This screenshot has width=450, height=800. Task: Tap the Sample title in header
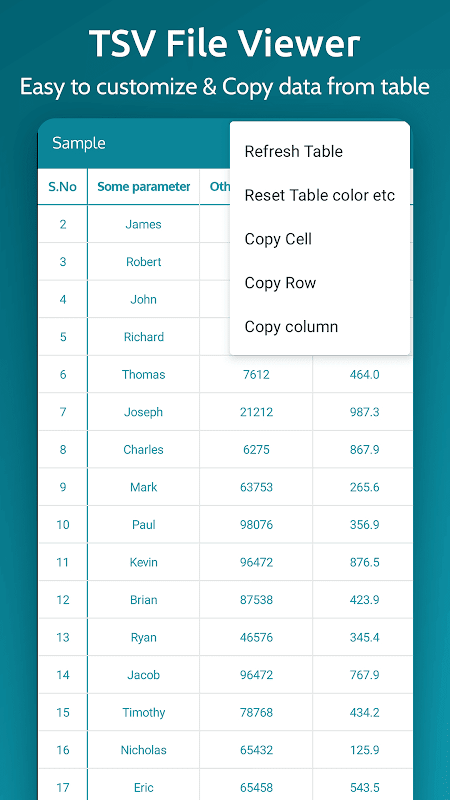click(x=79, y=143)
